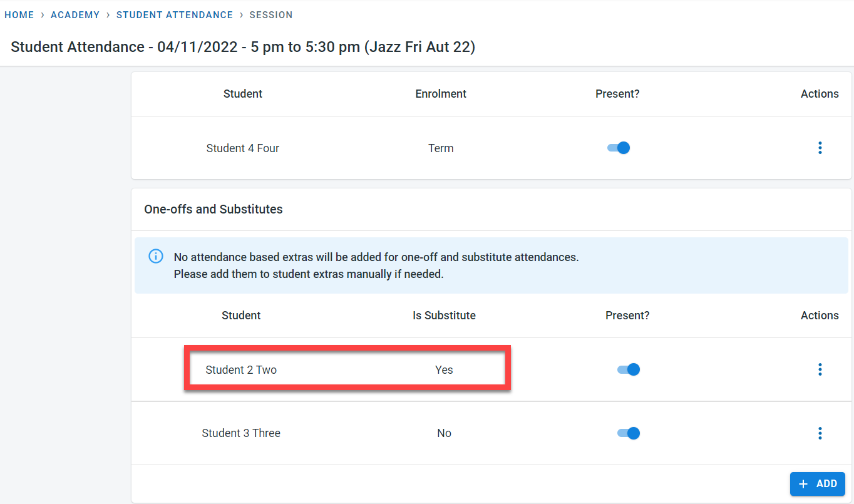Open actions menu for Student 3 Three
The image size is (854, 504).
(820, 433)
